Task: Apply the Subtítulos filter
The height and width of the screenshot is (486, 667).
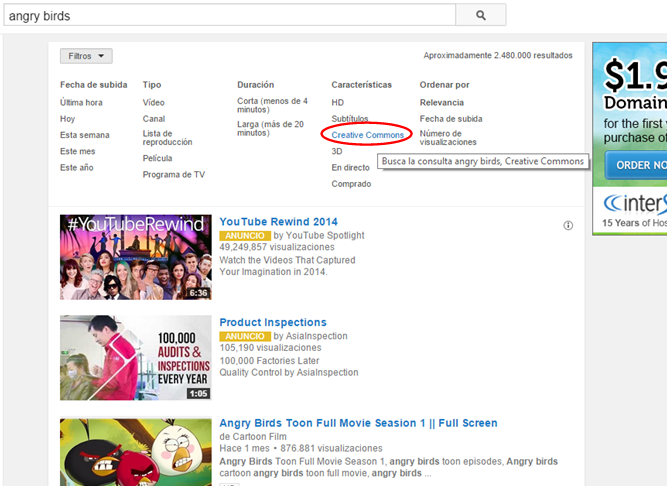Action: (x=350, y=119)
